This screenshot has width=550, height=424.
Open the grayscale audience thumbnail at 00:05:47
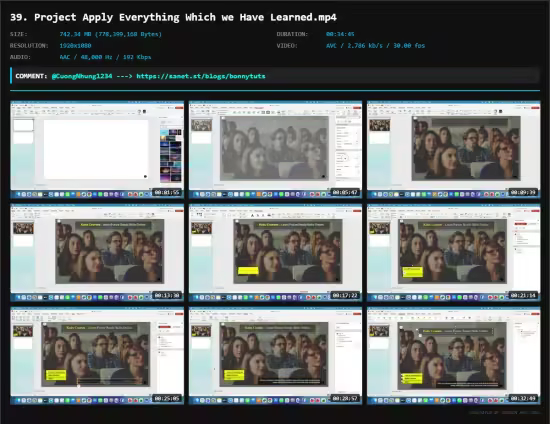pos(275,150)
